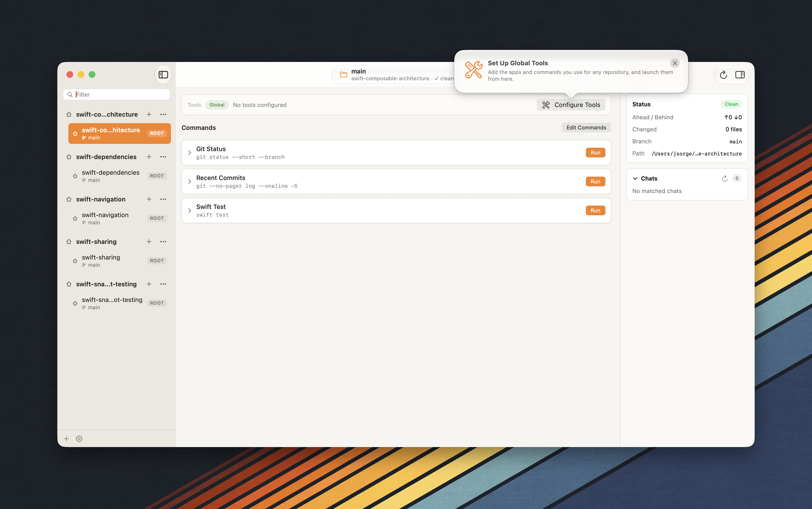Viewport: 812px width, 509px height.
Task: Click the main branch title in toolbar
Action: click(359, 71)
